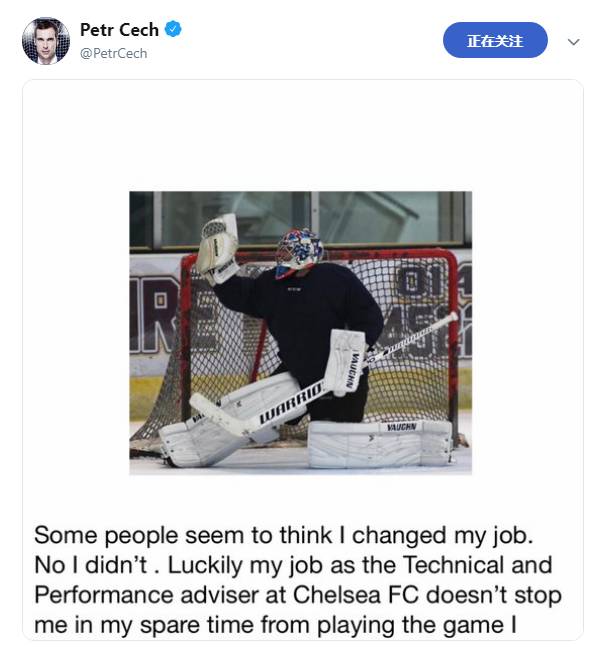This screenshot has width=610, height=647.
Task: Open Petr Cech's profile avatar photo
Action: click(46, 40)
